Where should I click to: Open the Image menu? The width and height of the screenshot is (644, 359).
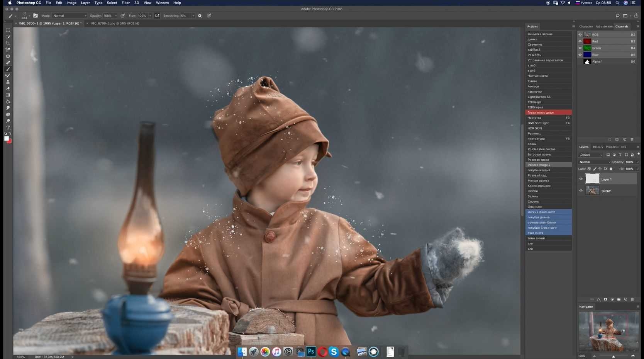(71, 3)
